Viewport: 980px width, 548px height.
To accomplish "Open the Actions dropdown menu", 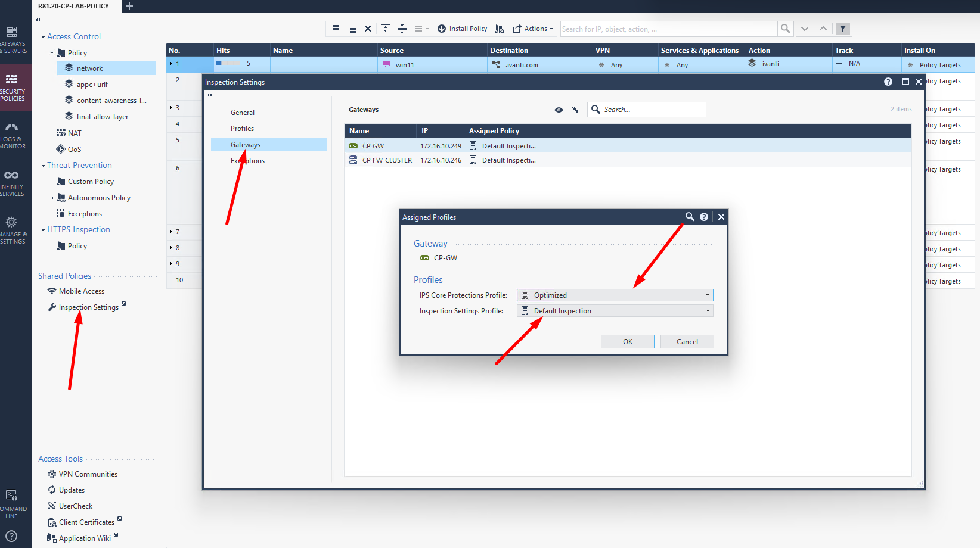I will pyautogui.click(x=533, y=29).
